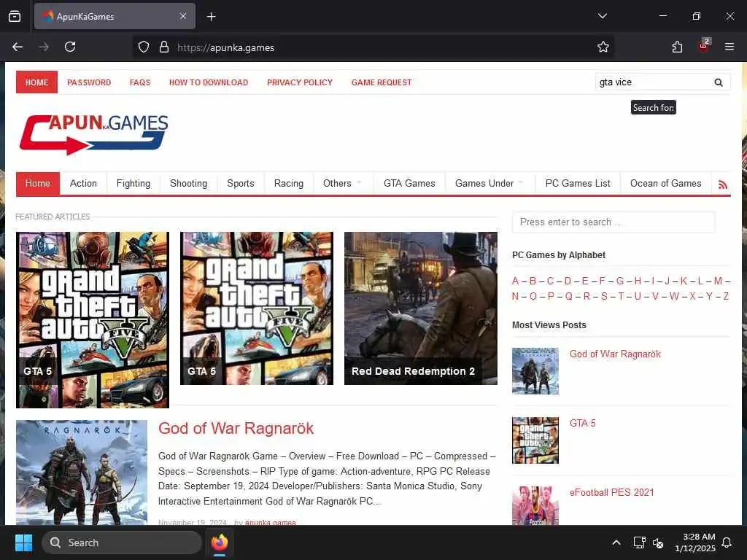Select the Action category

[x=83, y=183]
